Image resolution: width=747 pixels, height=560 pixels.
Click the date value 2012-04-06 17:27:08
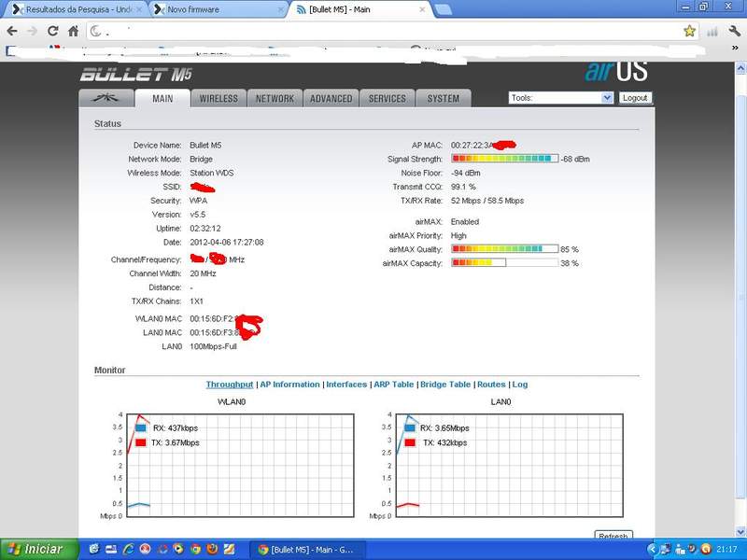(x=227, y=242)
